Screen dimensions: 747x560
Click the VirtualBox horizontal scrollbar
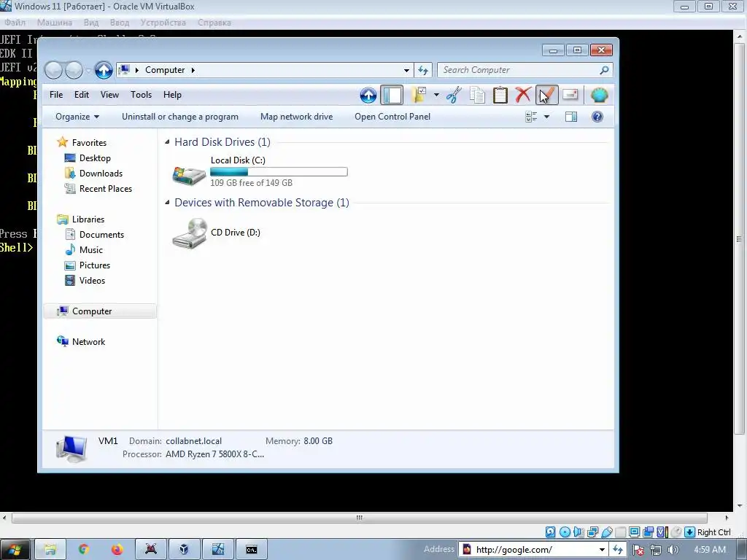(359, 518)
